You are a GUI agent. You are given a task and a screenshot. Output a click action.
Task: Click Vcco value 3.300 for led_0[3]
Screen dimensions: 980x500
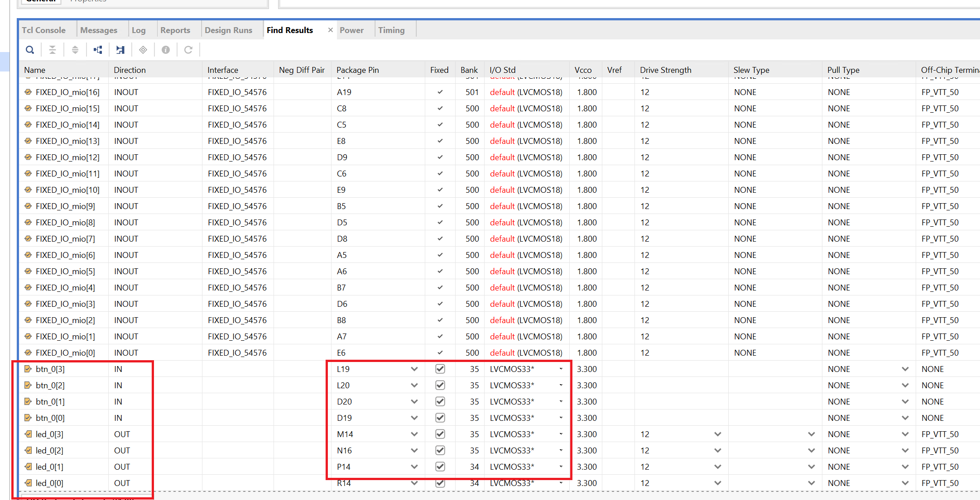(x=587, y=434)
